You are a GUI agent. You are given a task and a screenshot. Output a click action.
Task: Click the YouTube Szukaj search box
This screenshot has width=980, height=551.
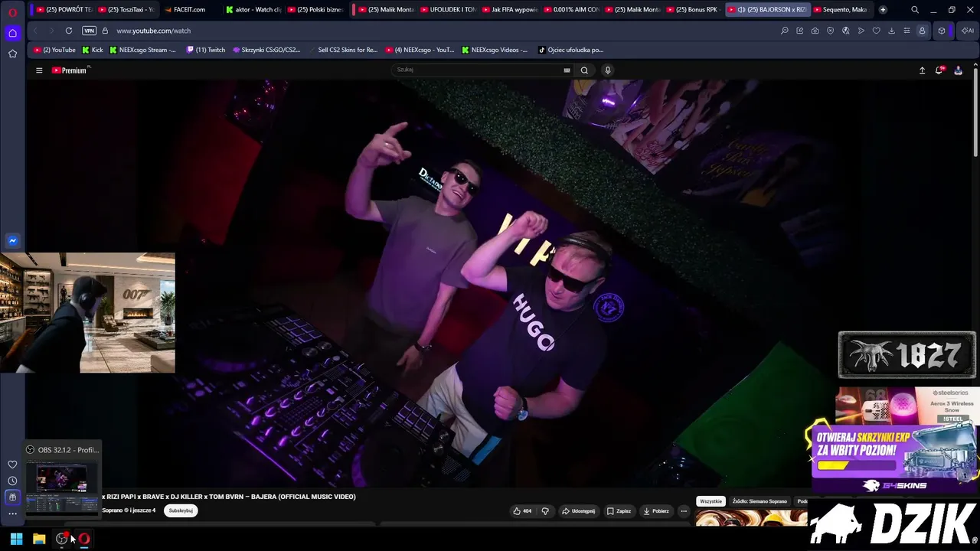click(x=476, y=70)
